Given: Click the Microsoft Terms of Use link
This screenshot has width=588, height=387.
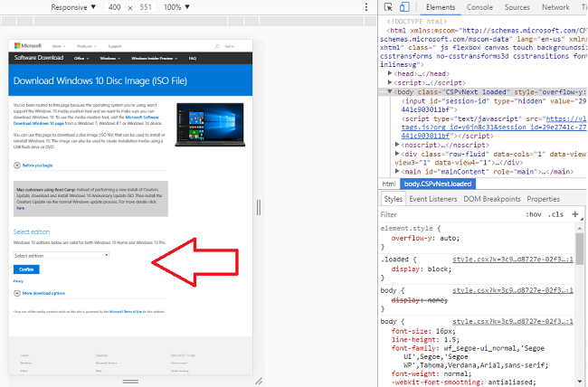Looking at the screenshot, I should [x=125, y=312].
